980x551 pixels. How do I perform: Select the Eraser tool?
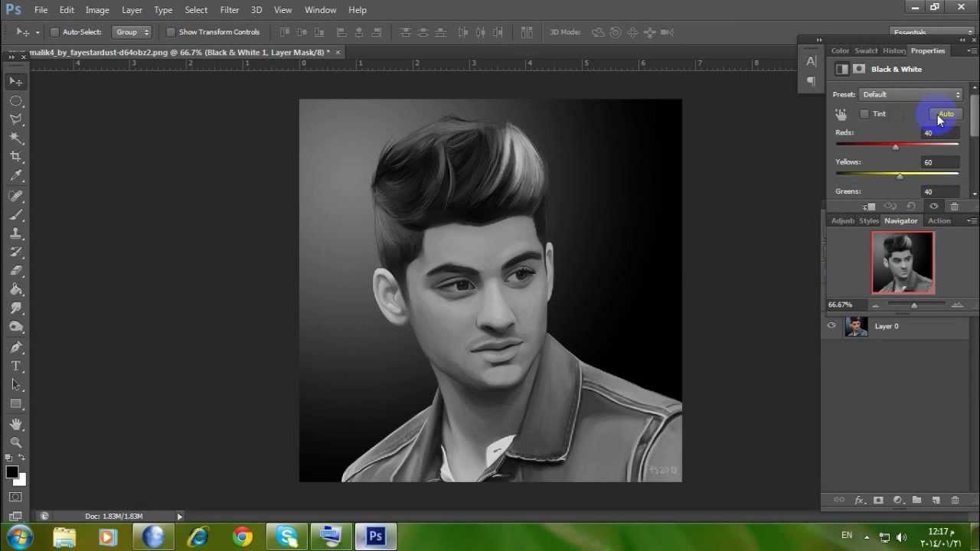coord(16,270)
